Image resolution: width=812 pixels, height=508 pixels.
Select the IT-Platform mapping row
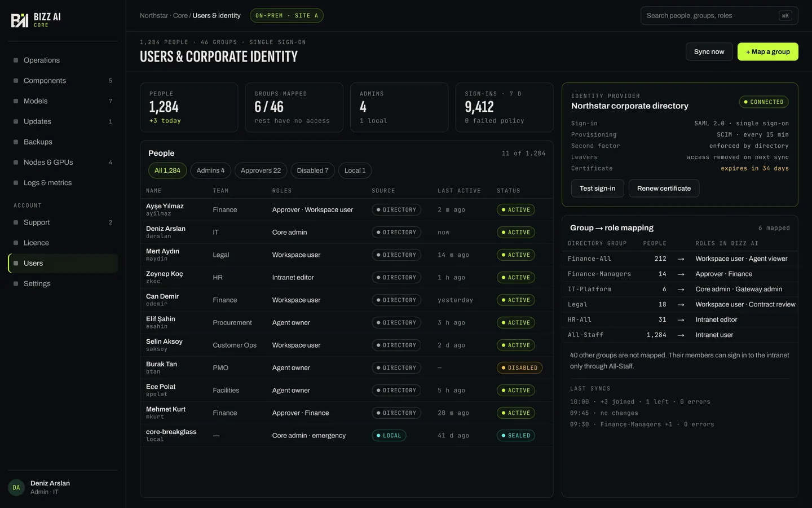[x=680, y=289]
